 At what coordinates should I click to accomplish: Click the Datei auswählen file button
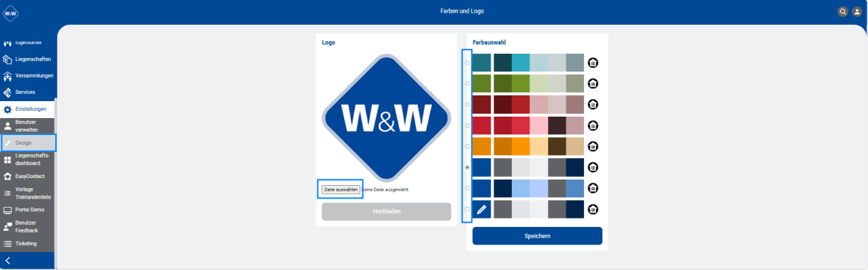(341, 189)
